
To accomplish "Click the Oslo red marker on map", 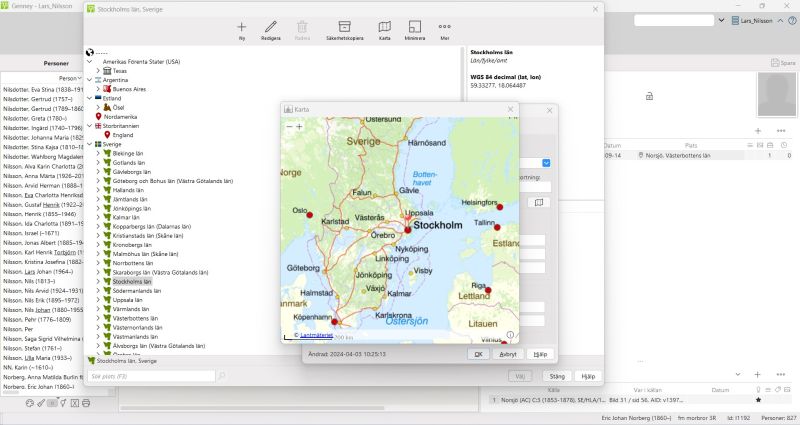I will click(x=311, y=215).
